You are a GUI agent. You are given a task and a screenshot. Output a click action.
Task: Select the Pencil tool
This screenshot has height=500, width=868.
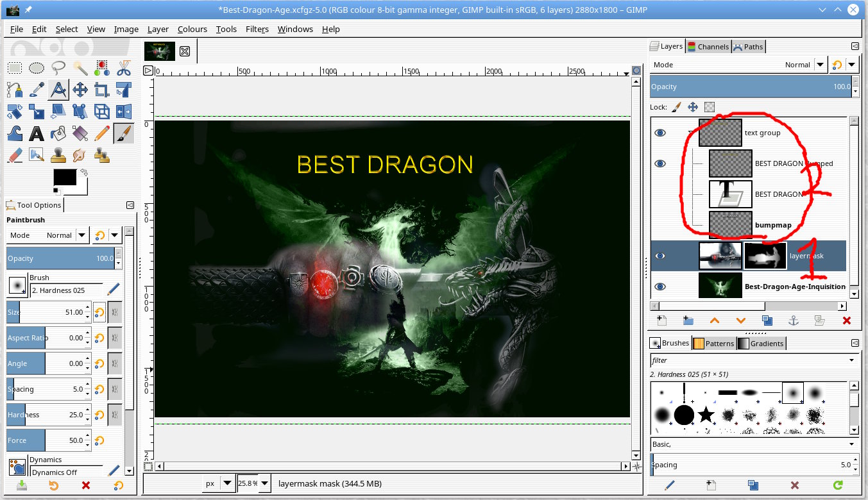pyautogui.click(x=102, y=133)
